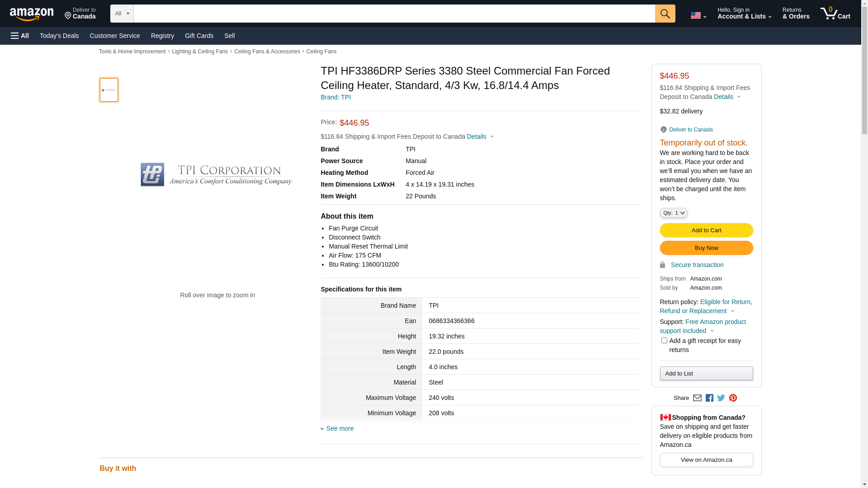Open the Qty quantity dropdown
This screenshot has height=488, width=868.
pyautogui.click(x=673, y=213)
